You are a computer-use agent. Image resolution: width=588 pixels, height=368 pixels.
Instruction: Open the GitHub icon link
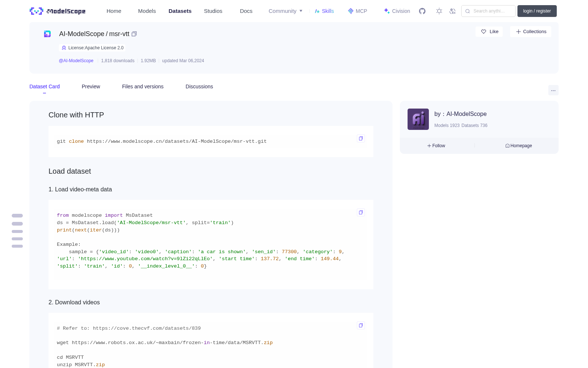pyautogui.click(x=422, y=11)
